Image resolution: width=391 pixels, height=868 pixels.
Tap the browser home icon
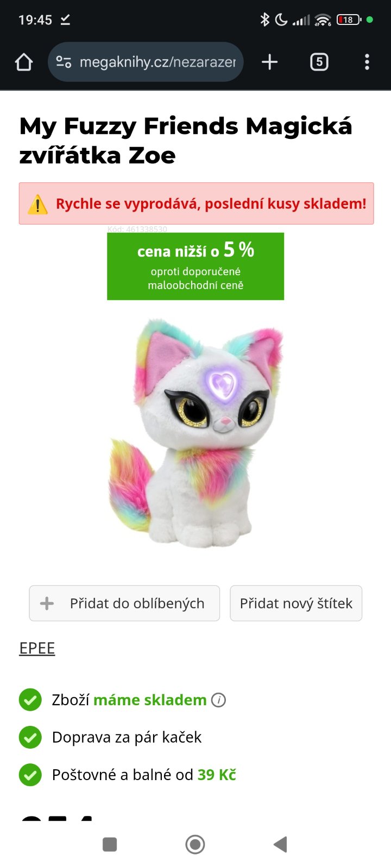(x=24, y=62)
